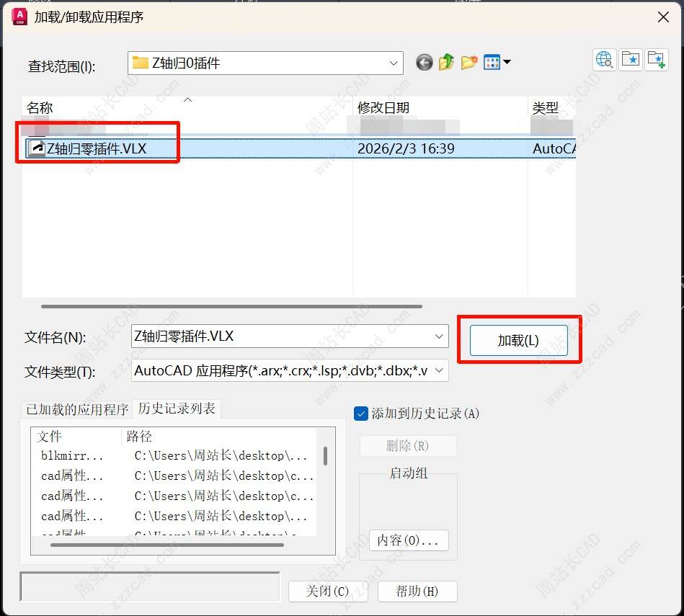Go up one folder level
This screenshot has width=684, height=616.
pyautogui.click(x=447, y=63)
